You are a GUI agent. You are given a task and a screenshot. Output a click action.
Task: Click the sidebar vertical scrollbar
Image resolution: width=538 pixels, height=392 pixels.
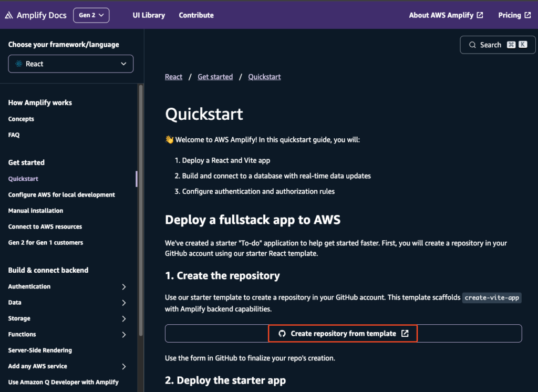pos(140,210)
